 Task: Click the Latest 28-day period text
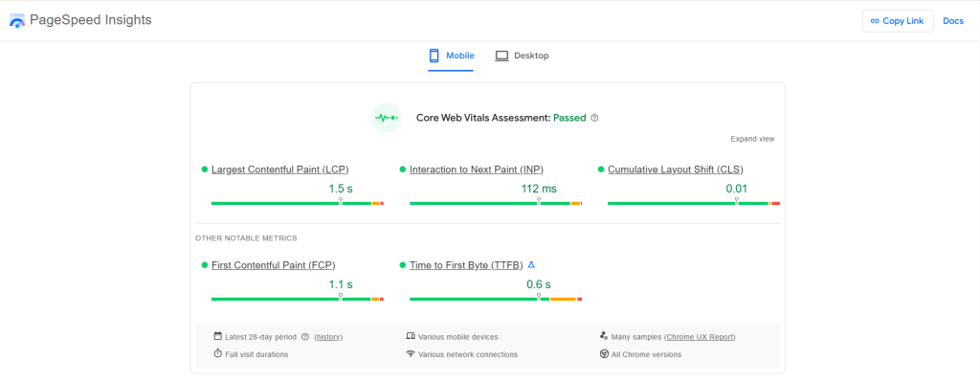point(260,337)
